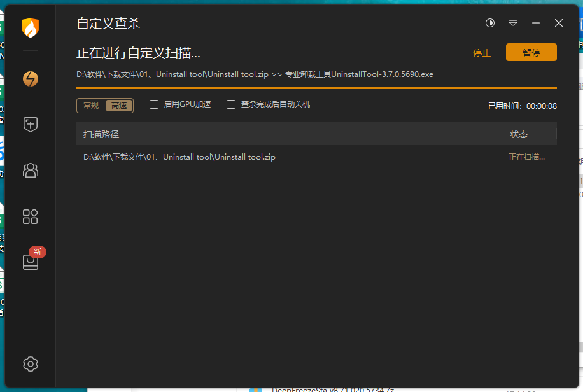Click the Huorong flame shield logo

click(30, 28)
